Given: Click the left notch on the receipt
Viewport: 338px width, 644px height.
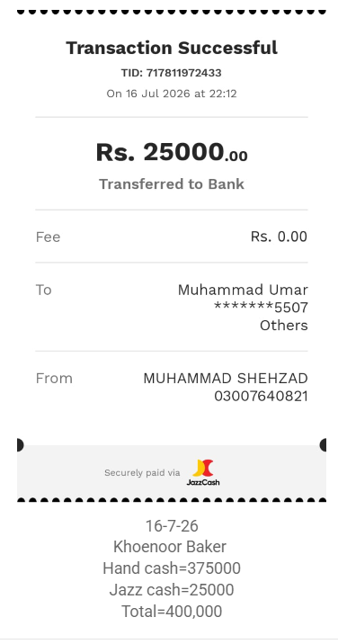Looking at the screenshot, I should click(x=20, y=445).
